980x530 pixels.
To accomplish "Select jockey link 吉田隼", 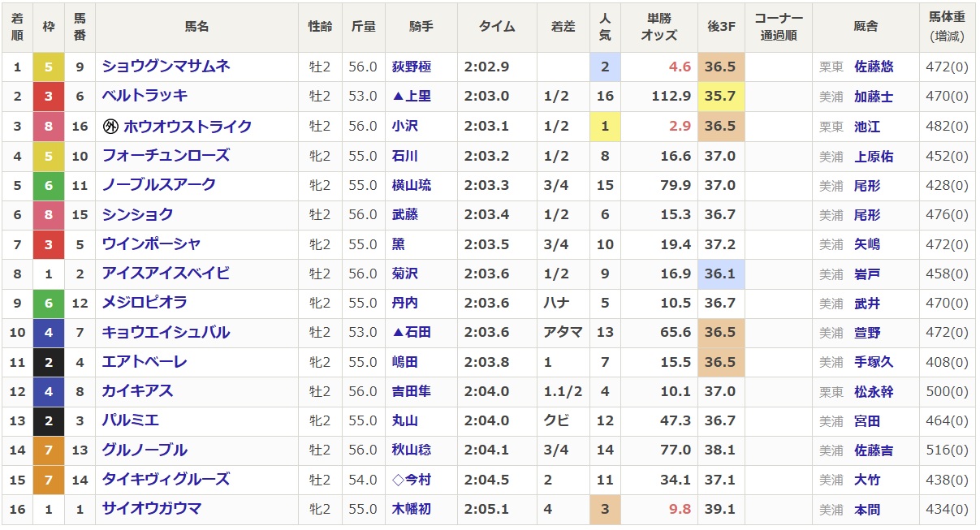I will 410,392.
